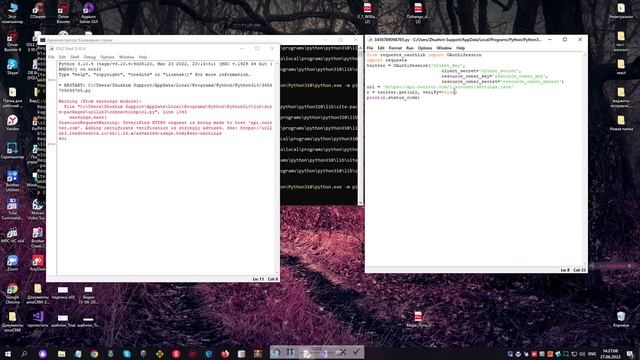Click the ENG language indicator in tray
The image size is (640, 360).
591,353
